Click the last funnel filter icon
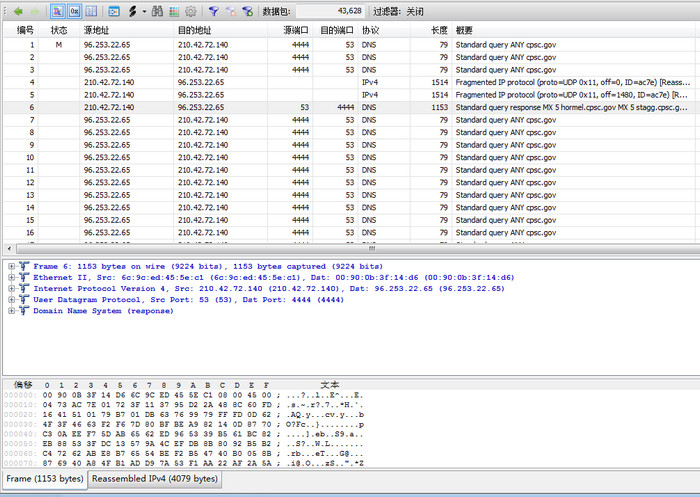The height and width of the screenshot is (497, 700). [247, 11]
